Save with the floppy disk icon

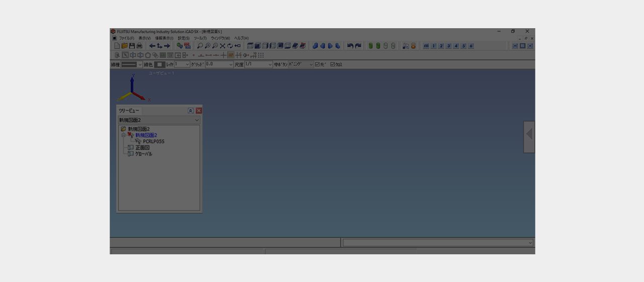click(132, 46)
